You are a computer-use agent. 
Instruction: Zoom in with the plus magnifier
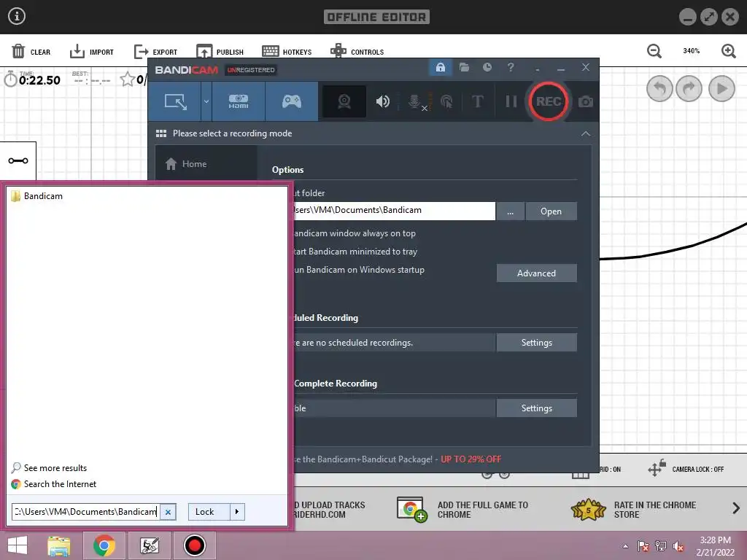click(729, 51)
